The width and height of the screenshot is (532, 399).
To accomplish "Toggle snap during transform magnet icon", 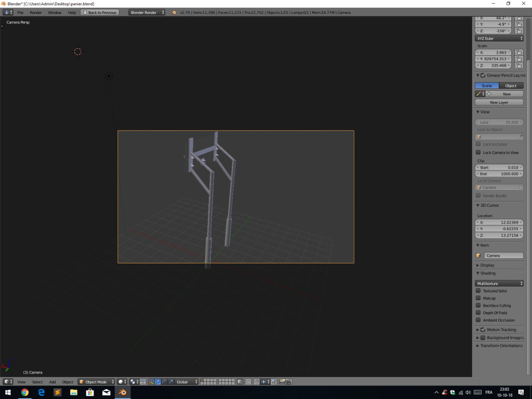I will 257,382.
